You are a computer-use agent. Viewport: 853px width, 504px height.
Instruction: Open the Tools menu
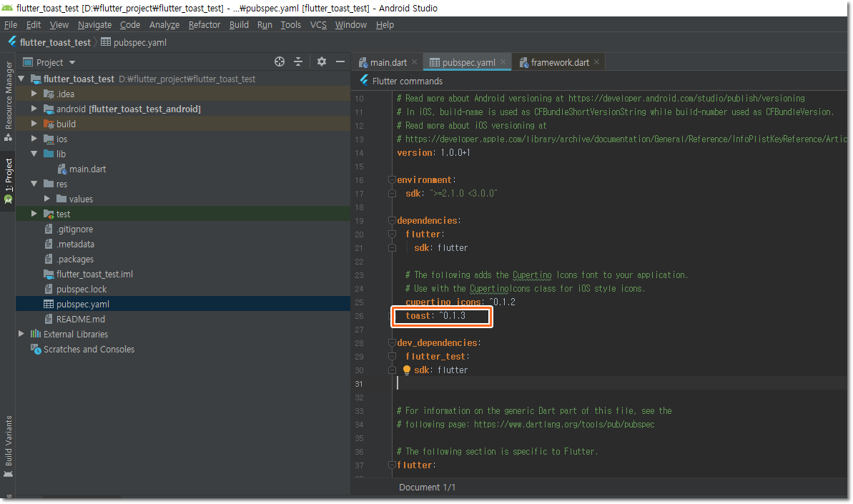pyautogui.click(x=290, y=24)
